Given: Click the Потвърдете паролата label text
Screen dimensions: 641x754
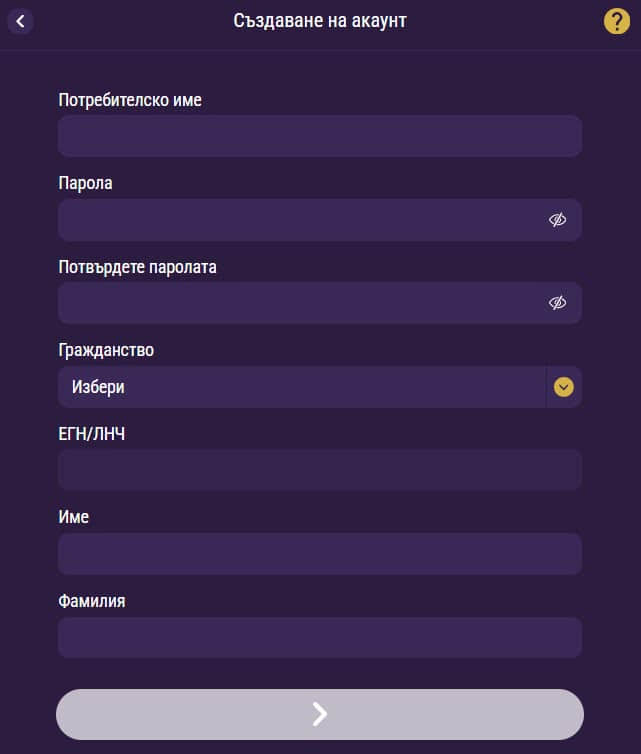Looking at the screenshot, I should (137, 267).
